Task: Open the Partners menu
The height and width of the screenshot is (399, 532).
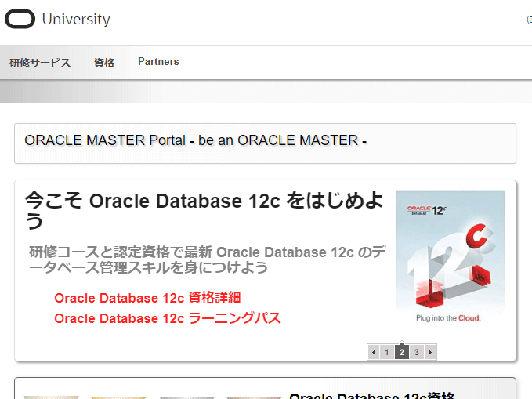Action: [x=158, y=61]
